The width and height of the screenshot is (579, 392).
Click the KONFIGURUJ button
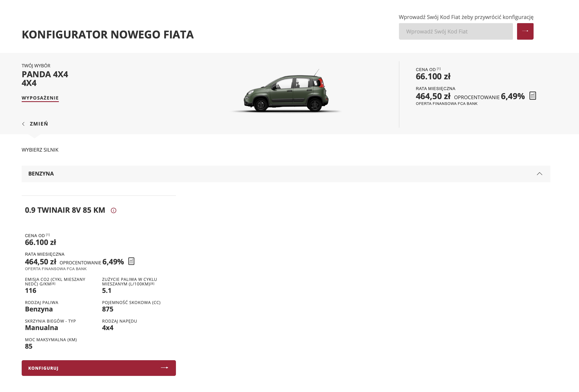point(99,368)
